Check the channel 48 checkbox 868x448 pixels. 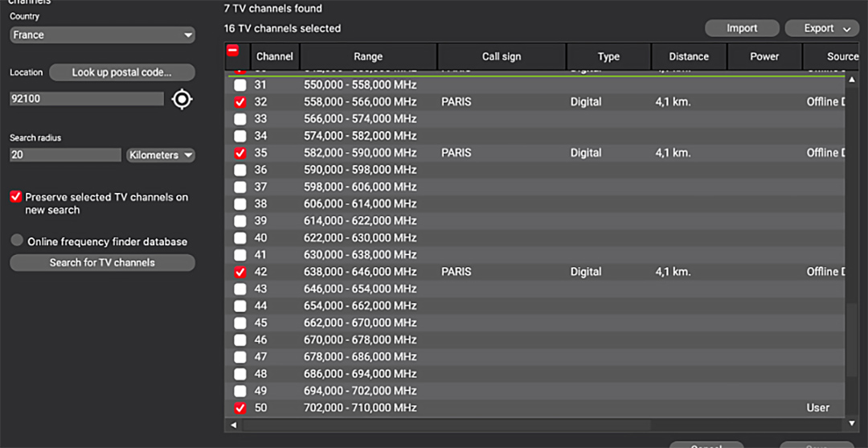[240, 374]
